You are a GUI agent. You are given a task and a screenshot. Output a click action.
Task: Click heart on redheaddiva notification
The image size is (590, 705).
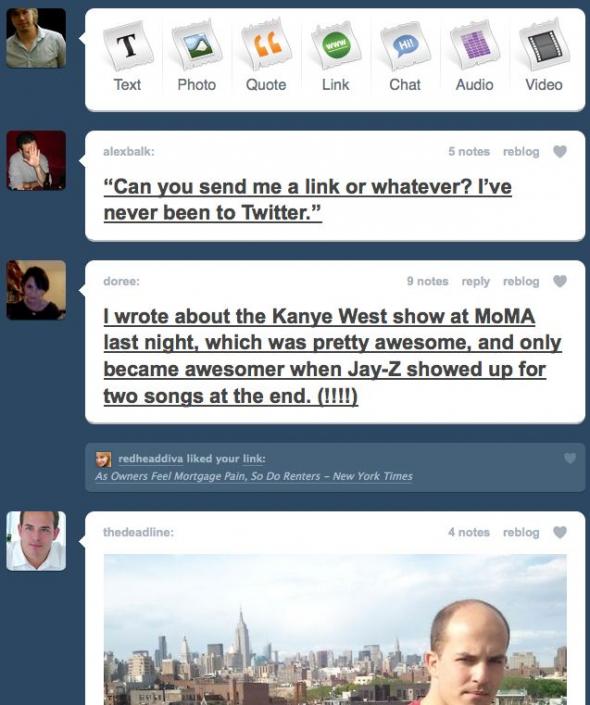pyautogui.click(x=570, y=458)
